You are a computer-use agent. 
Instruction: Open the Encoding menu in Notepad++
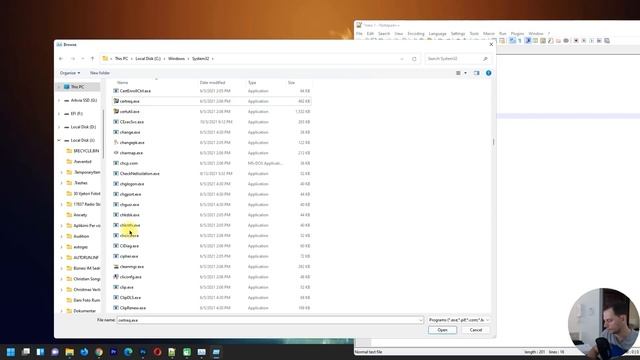pos(416,33)
